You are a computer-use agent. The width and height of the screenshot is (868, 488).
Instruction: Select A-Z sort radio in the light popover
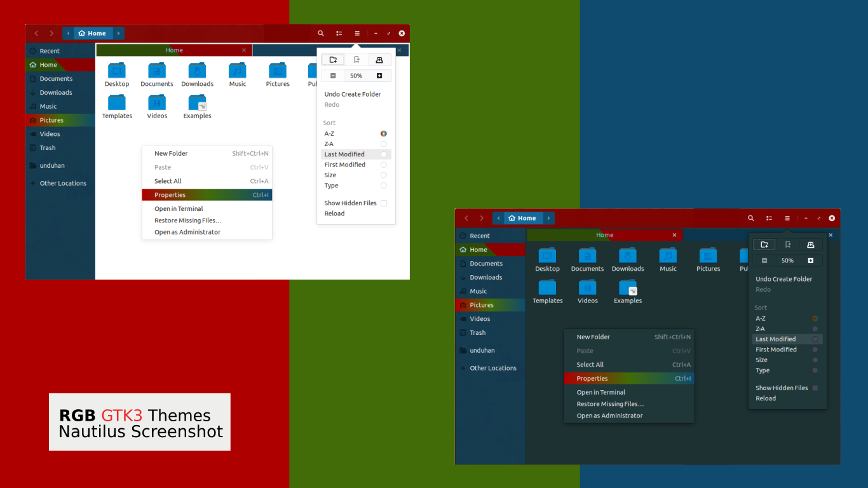[x=384, y=133]
